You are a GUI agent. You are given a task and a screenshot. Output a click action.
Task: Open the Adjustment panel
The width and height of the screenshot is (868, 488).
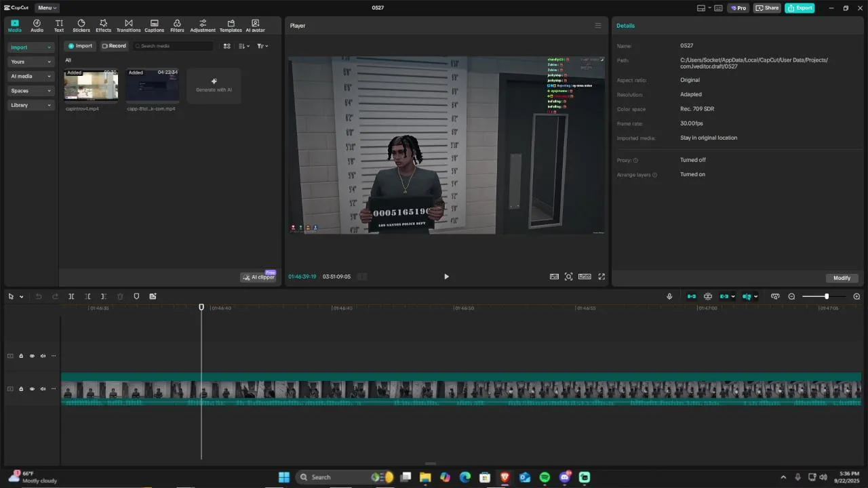point(203,26)
